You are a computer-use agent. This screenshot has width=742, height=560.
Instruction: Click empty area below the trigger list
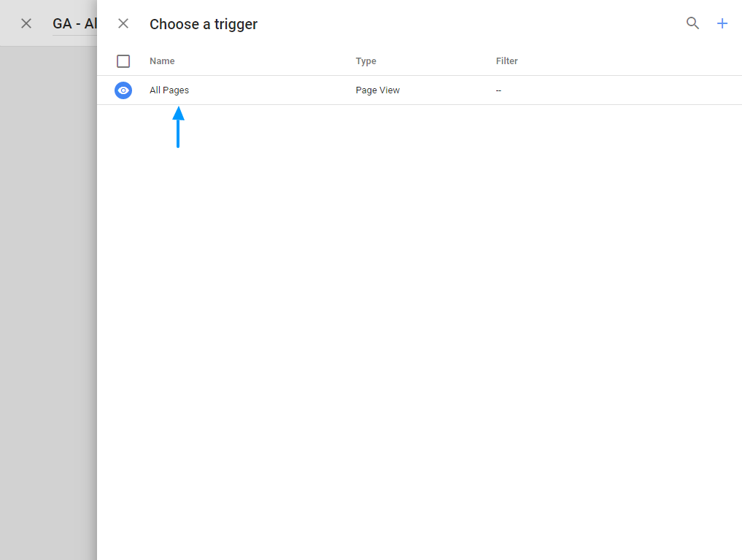[x=420, y=328]
